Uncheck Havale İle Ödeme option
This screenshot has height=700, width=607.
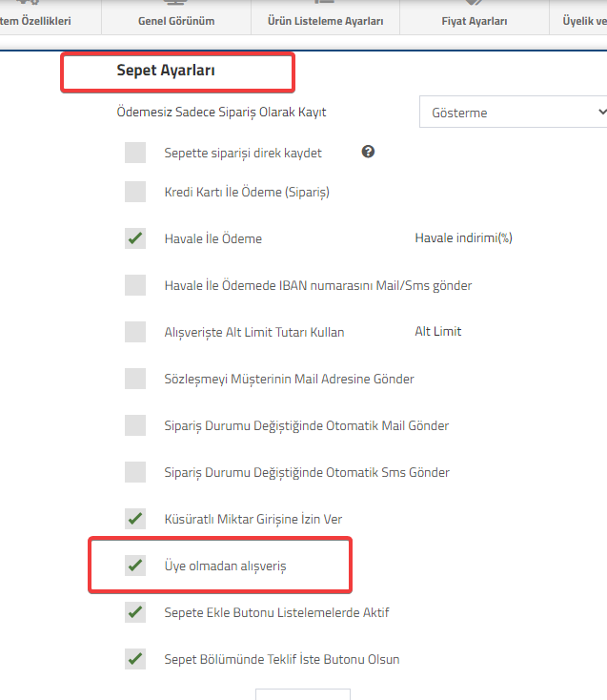click(135, 238)
